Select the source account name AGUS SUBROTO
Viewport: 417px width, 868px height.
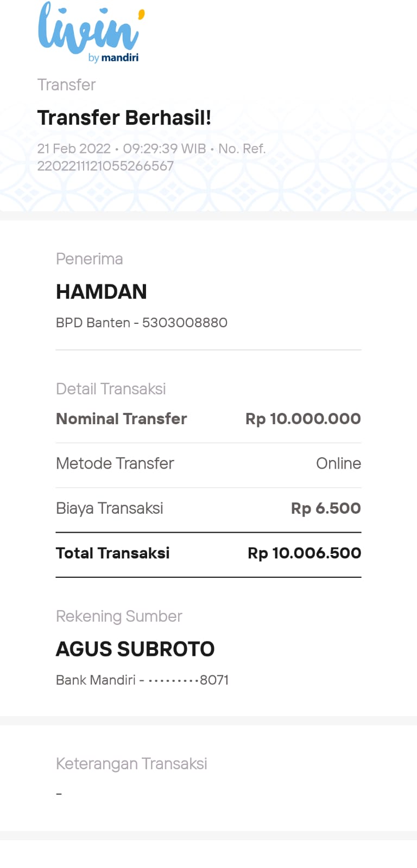coord(135,649)
